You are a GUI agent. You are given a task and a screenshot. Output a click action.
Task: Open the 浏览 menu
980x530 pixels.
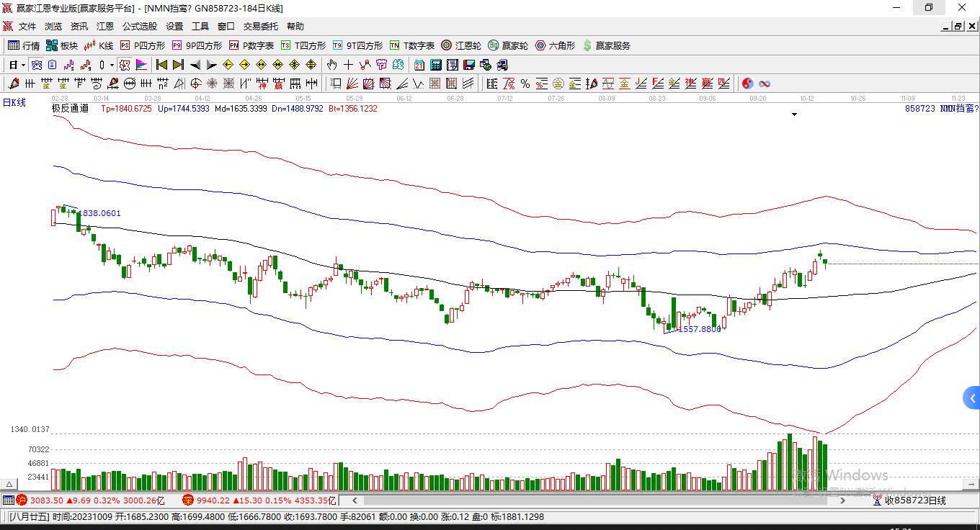coord(53,27)
